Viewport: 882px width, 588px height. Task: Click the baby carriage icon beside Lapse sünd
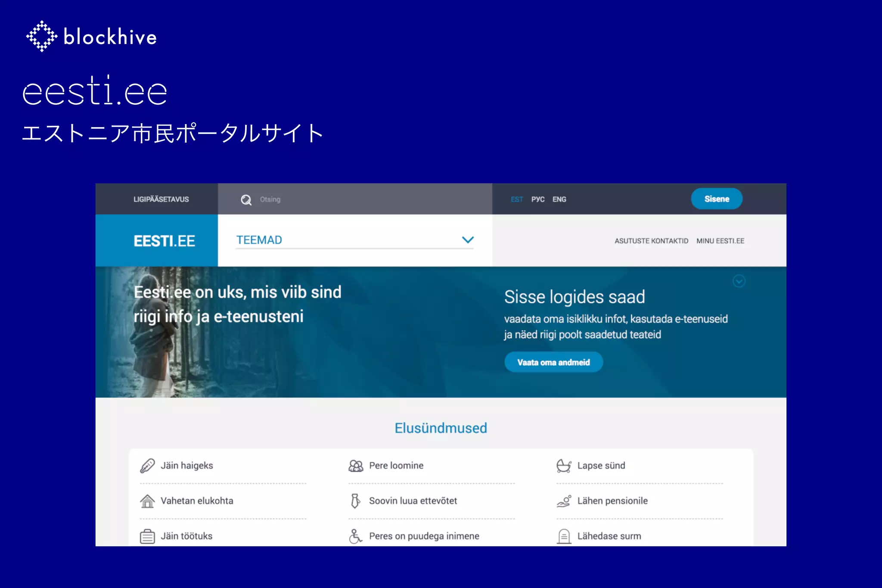(564, 466)
